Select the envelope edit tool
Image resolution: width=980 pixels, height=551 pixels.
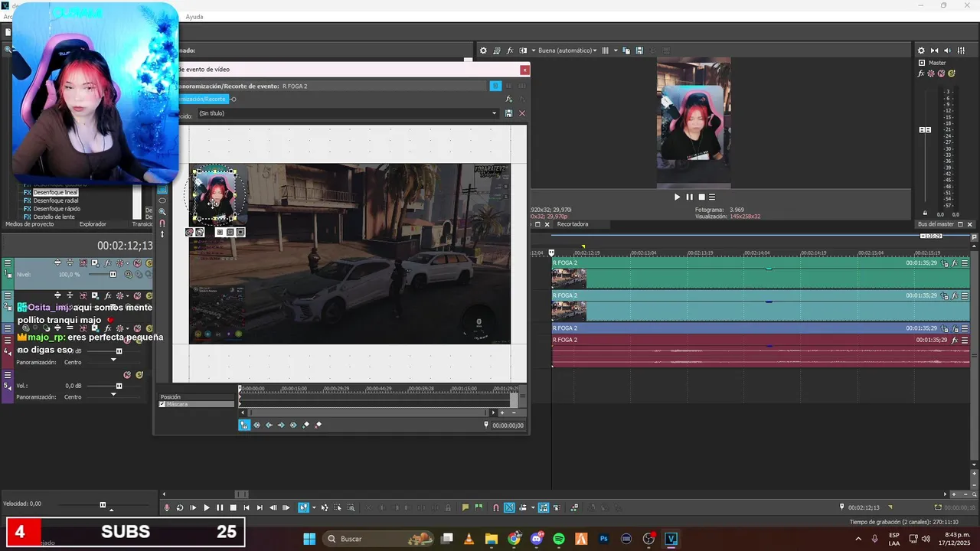(x=325, y=507)
